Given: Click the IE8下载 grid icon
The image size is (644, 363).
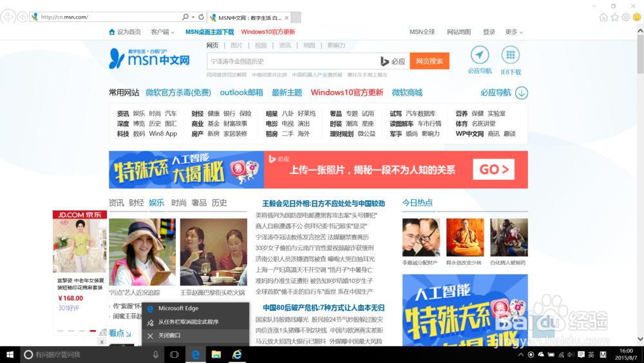Looking at the screenshot, I should pos(511,55).
